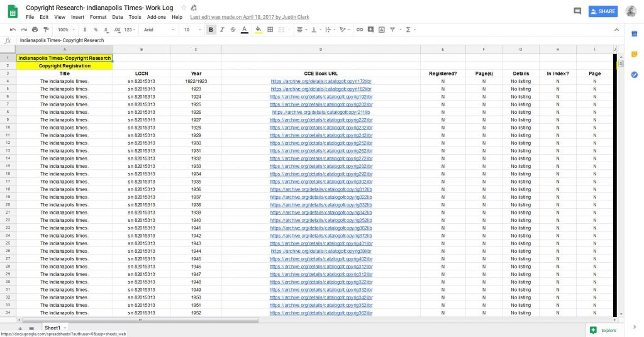Open the CCE Book URL for year 1922/1923

point(321,81)
